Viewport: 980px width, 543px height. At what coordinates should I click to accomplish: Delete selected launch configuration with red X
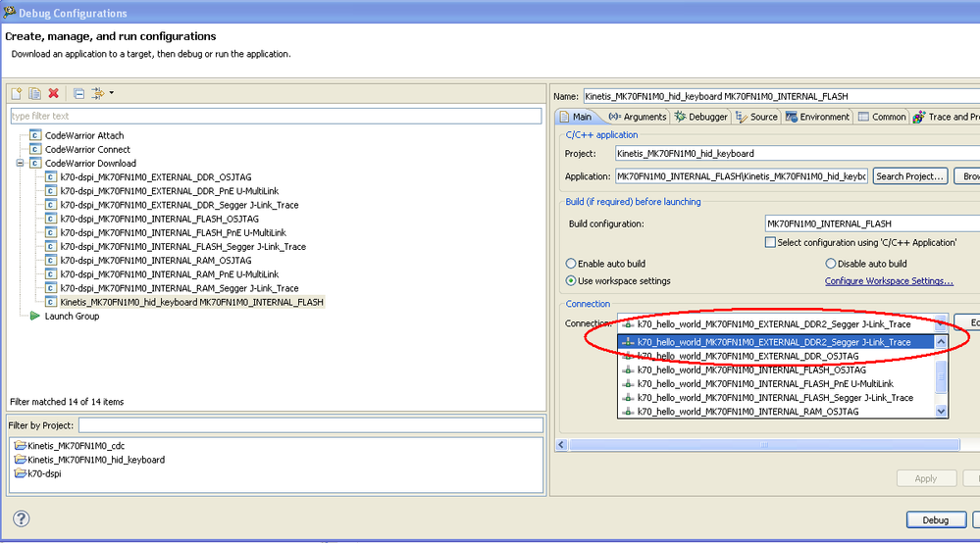54,94
